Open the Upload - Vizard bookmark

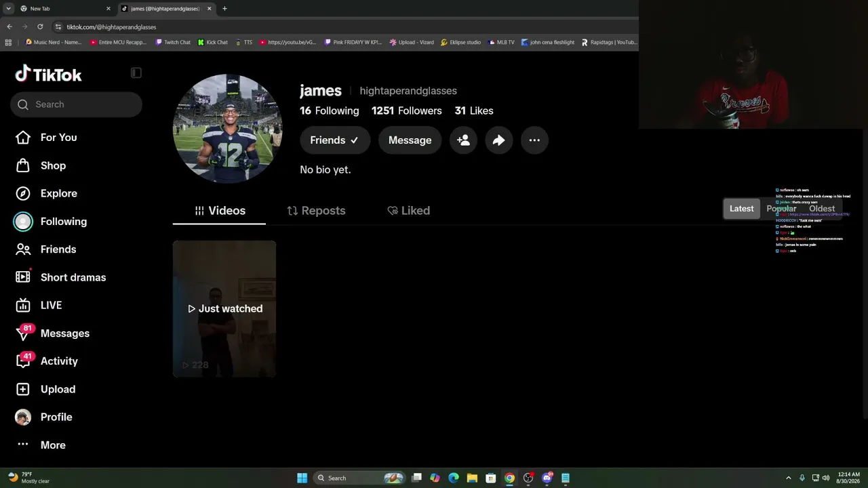point(412,42)
